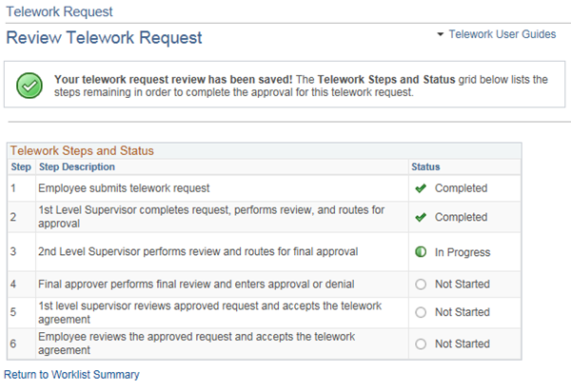Image resolution: width=571 pixels, height=392 pixels.
Task: Click the Completed checkmark for step 2
Action: click(420, 217)
